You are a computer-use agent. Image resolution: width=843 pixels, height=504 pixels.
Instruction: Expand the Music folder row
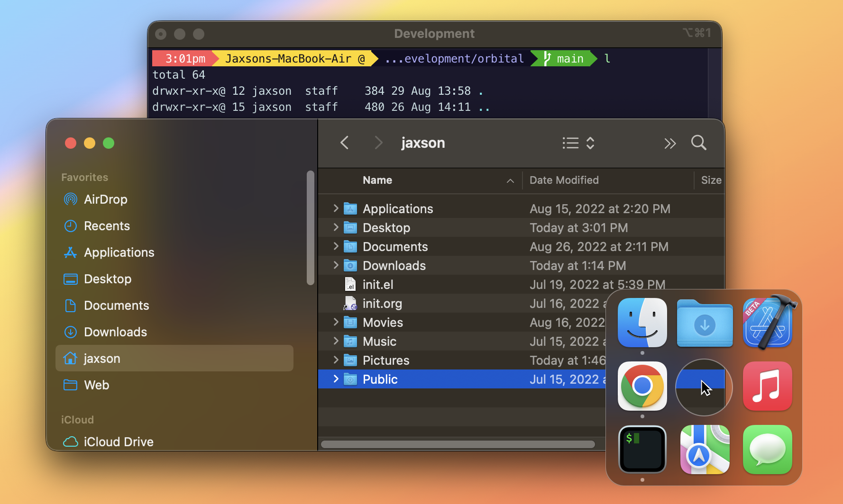point(336,341)
